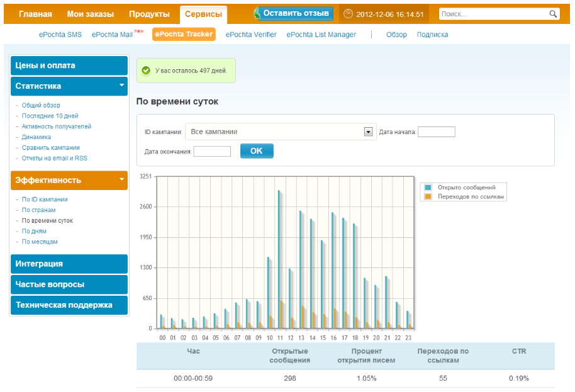
Task: Open the 'Продукты' menu
Action: tap(149, 14)
